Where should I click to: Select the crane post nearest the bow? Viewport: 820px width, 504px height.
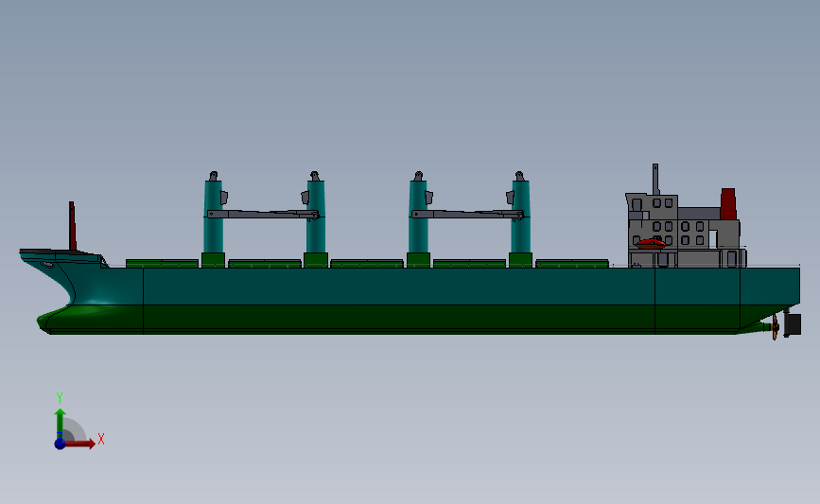coord(214,217)
